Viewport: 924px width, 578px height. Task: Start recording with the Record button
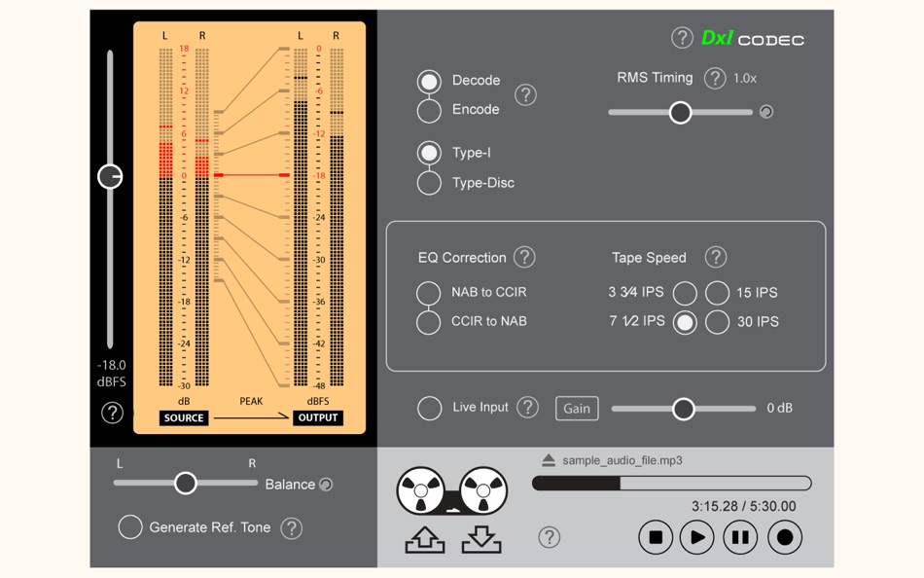click(x=785, y=537)
